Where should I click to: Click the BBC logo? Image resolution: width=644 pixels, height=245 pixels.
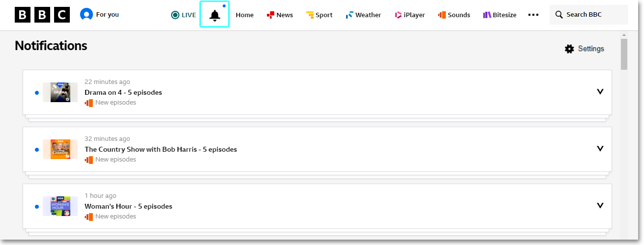click(x=42, y=15)
